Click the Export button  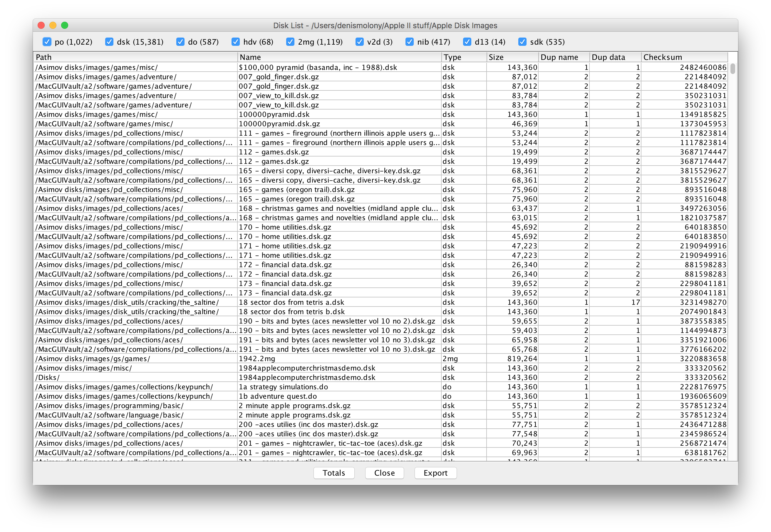click(435, 473)
